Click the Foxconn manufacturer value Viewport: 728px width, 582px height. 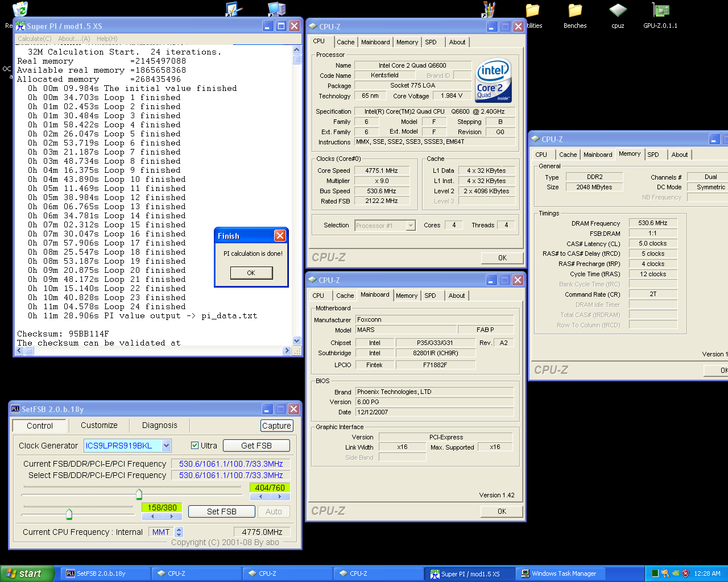point(435,319)
